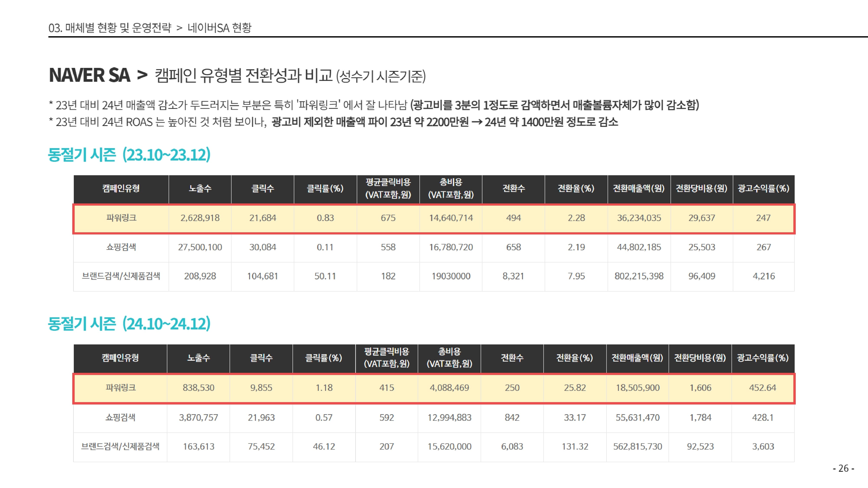
Task: Click the cell value '104,681'
Action: click(263, 276)
